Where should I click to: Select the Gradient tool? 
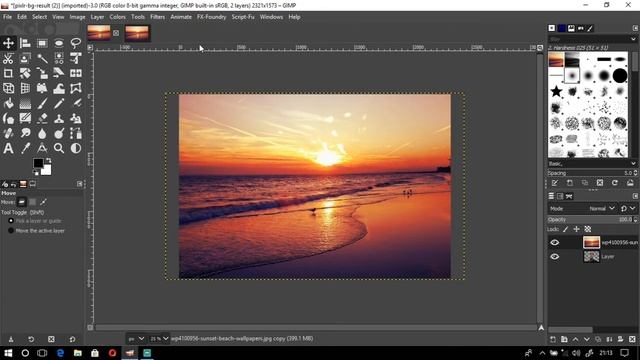click(25, 103)
